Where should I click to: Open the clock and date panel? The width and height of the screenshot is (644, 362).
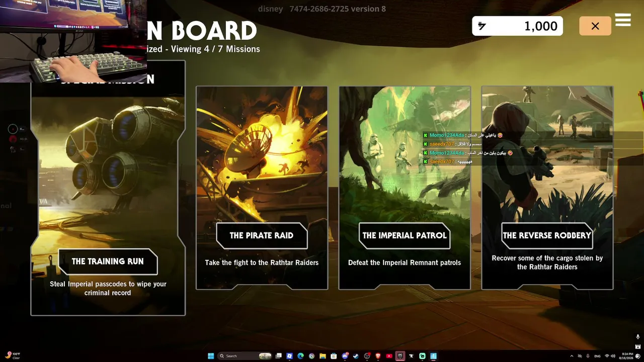627,356
